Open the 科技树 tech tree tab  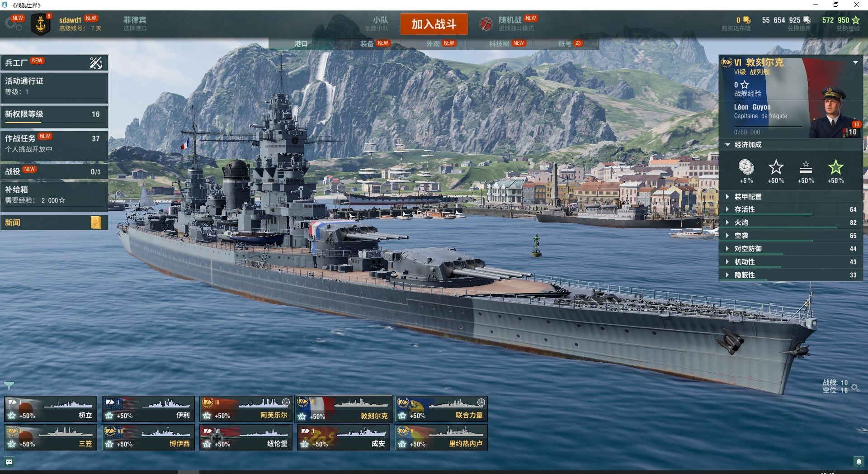click(499, 43)
